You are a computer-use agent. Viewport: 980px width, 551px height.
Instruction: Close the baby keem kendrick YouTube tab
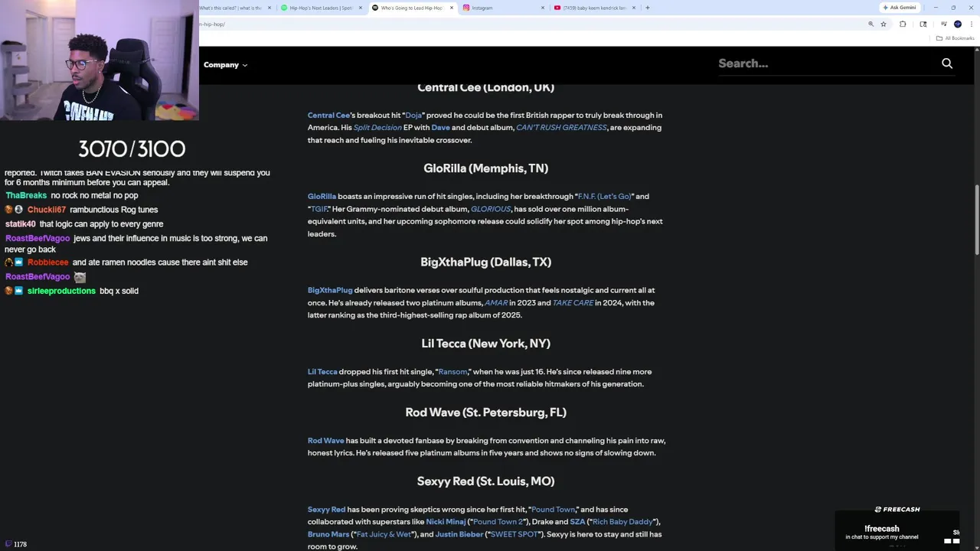click(x=634, y=8)
